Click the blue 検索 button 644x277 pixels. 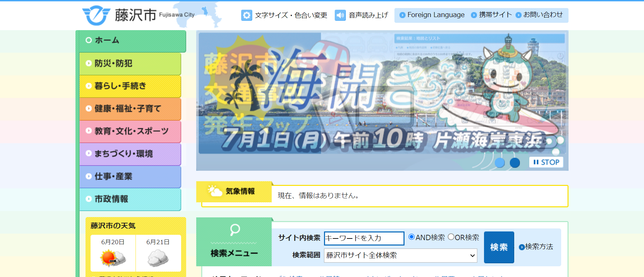499,247
